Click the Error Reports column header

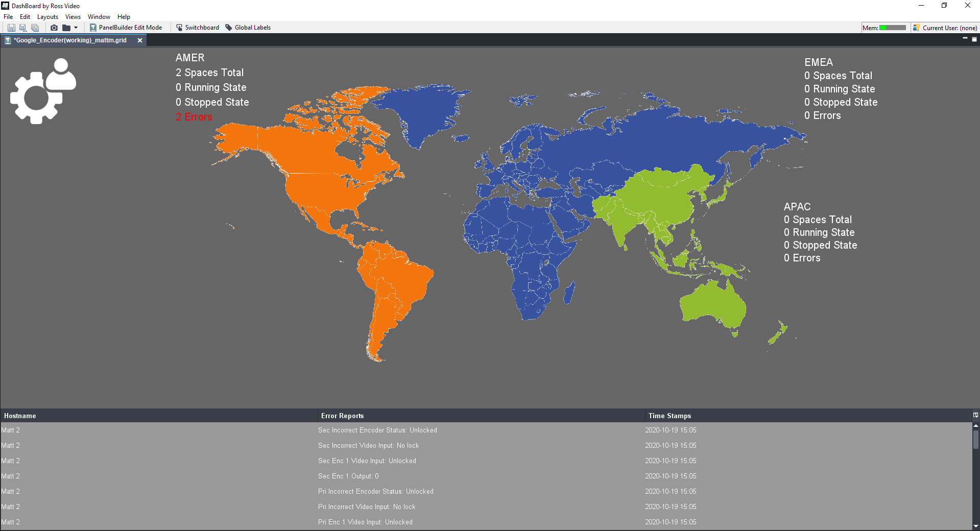click(342, 416)
